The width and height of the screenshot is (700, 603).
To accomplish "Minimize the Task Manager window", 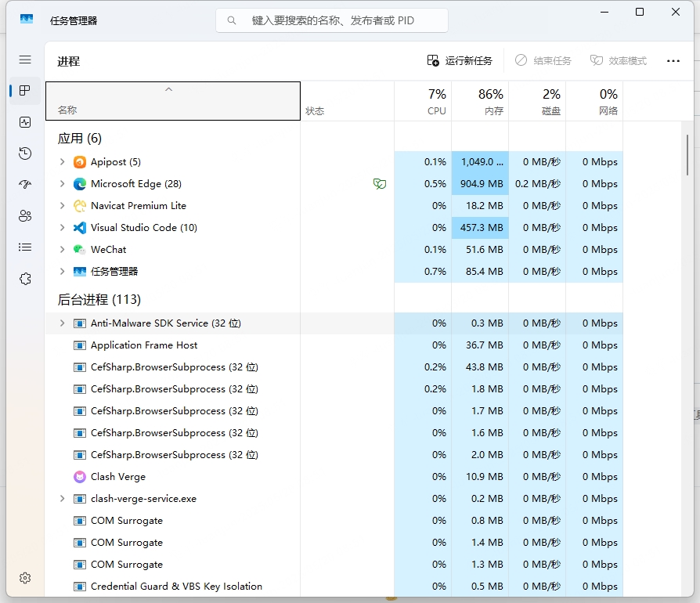I will click(x=604, y=12).
